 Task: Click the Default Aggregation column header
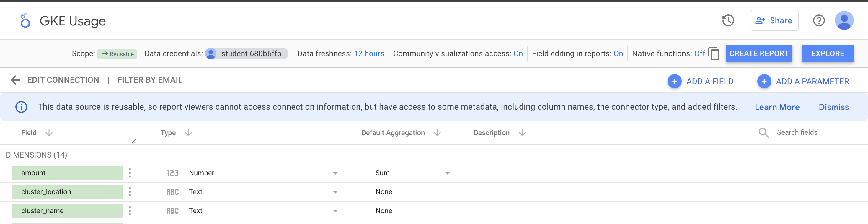(x=393, y=133)
